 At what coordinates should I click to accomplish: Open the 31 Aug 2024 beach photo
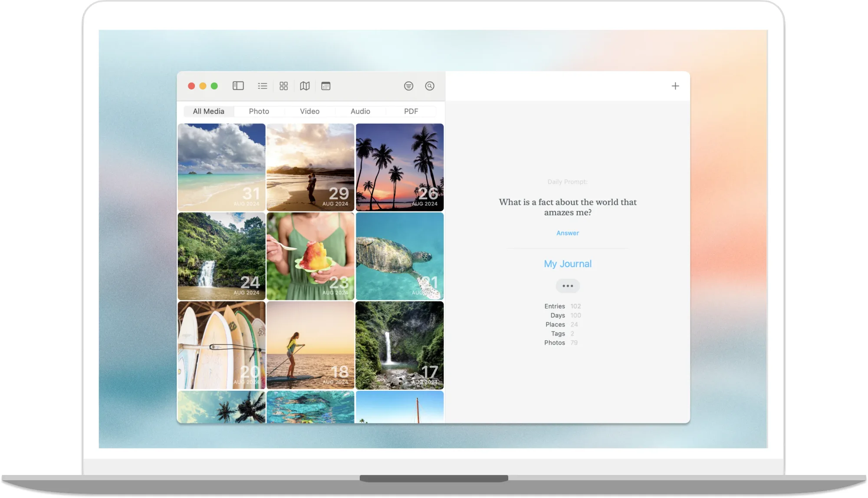221,167
